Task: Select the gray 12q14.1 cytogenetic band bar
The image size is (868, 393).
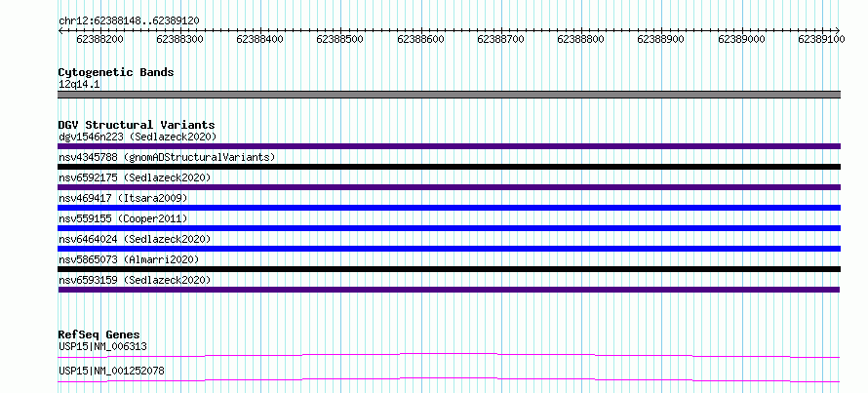Action: tap(449, 95)
